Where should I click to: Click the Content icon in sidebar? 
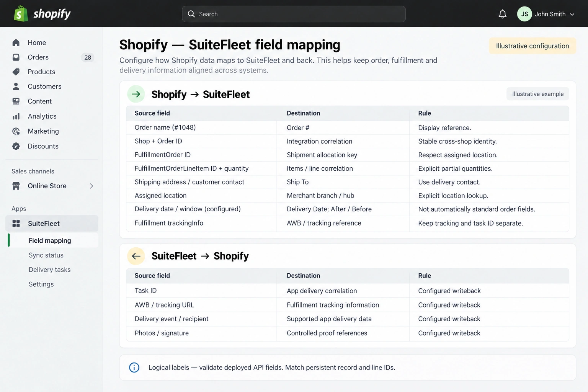point(16,101)
